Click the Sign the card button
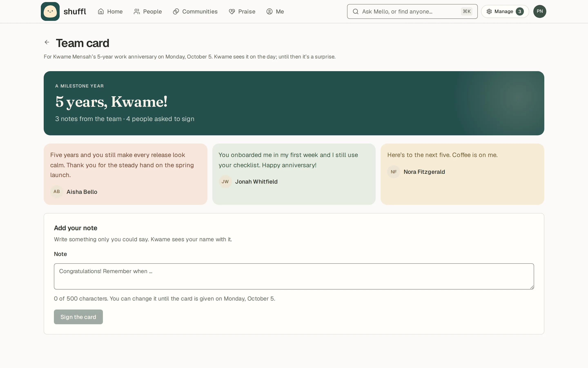 pyautogui.click(x=78, y=317)
